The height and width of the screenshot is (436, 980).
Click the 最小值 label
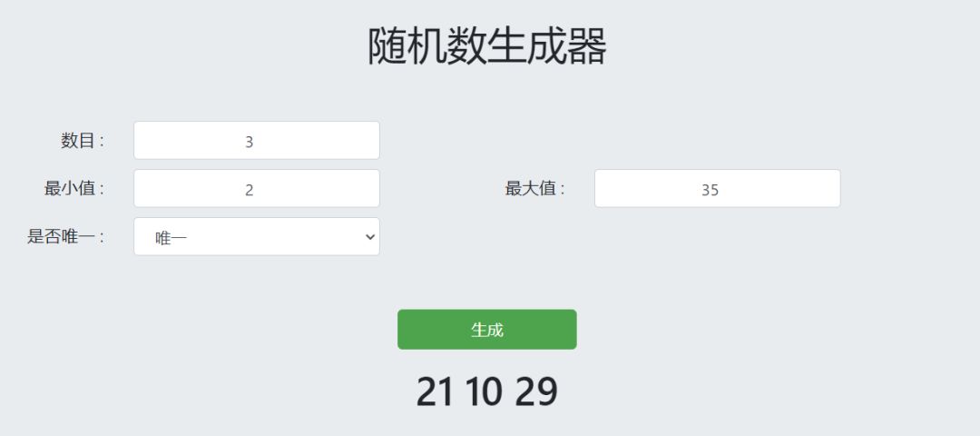74,189
